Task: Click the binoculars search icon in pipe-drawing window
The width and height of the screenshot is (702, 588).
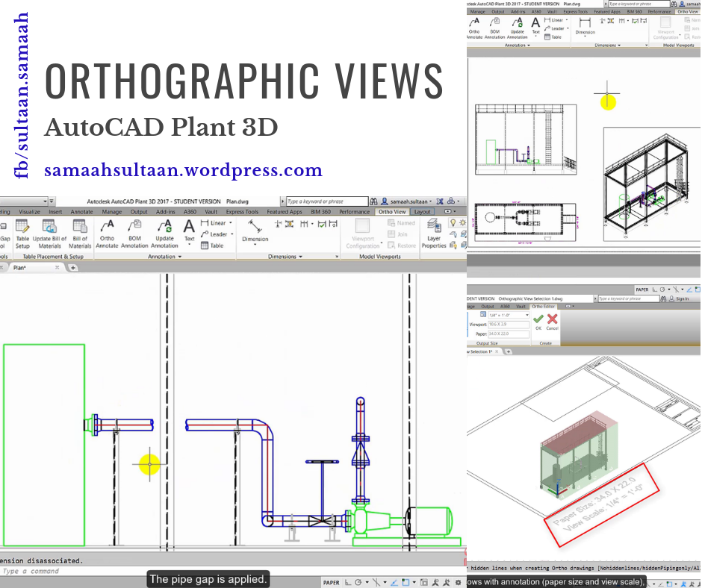Action: (373, 201)
